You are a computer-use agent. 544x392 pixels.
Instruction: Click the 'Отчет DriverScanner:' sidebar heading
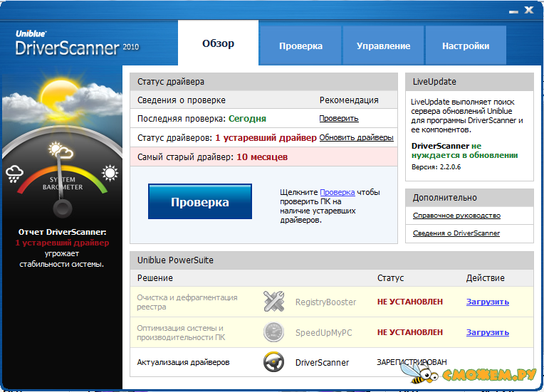[63, 232]
